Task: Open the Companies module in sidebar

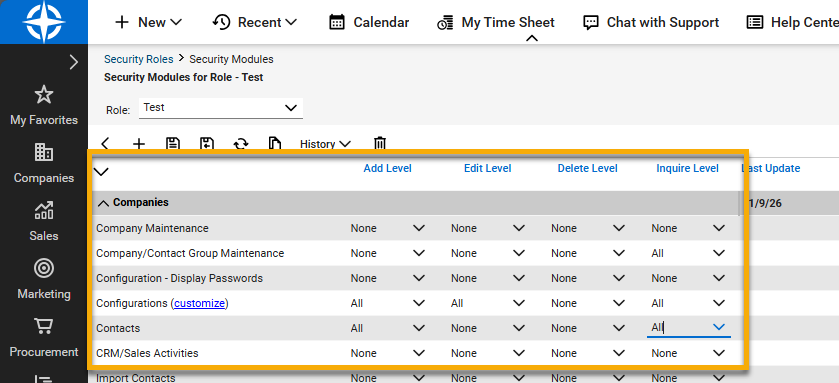Action: (44, 163)
